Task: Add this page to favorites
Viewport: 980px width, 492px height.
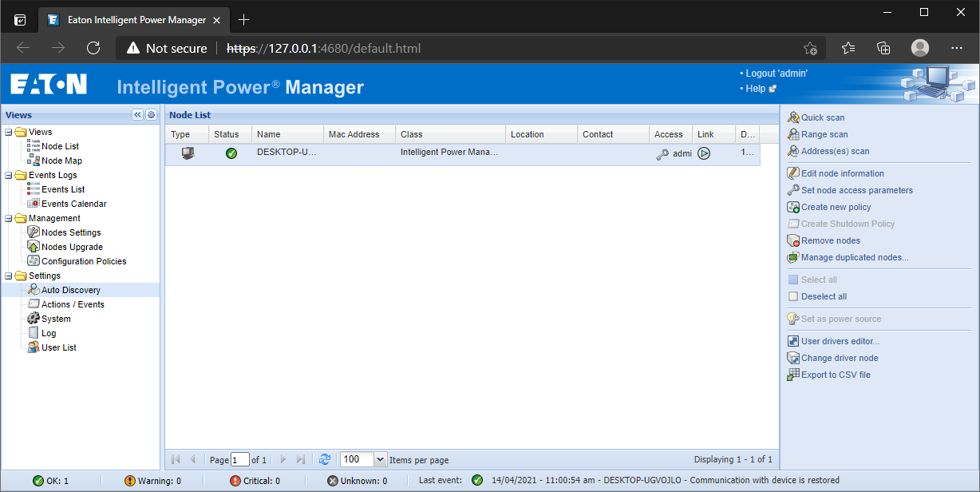Action: [x=810, y=48]
